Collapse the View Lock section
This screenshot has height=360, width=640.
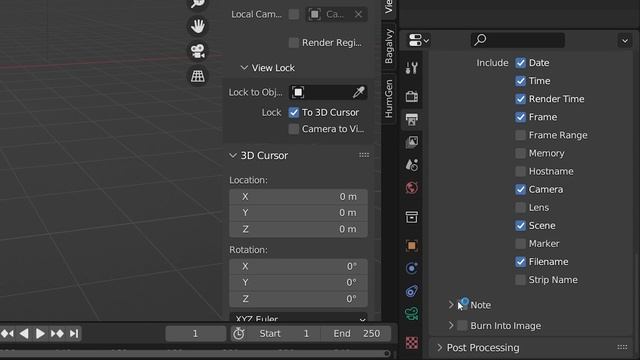pyautogui.click(x=244, y=68)
